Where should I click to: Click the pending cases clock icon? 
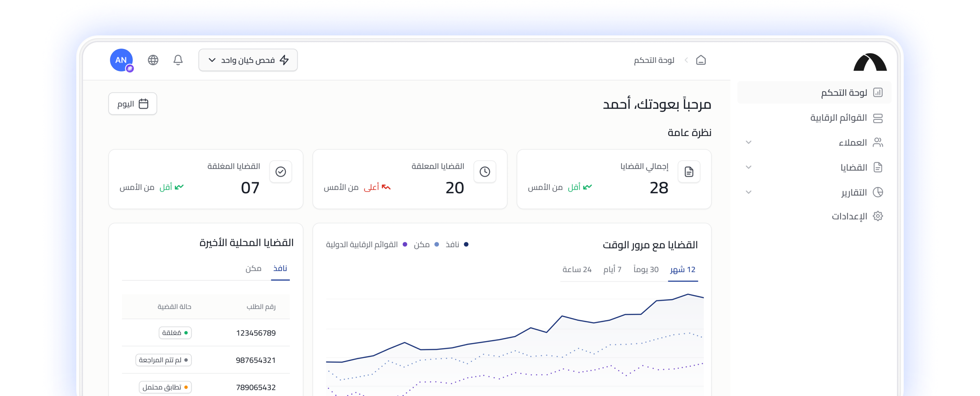click(x=484, y=171)
